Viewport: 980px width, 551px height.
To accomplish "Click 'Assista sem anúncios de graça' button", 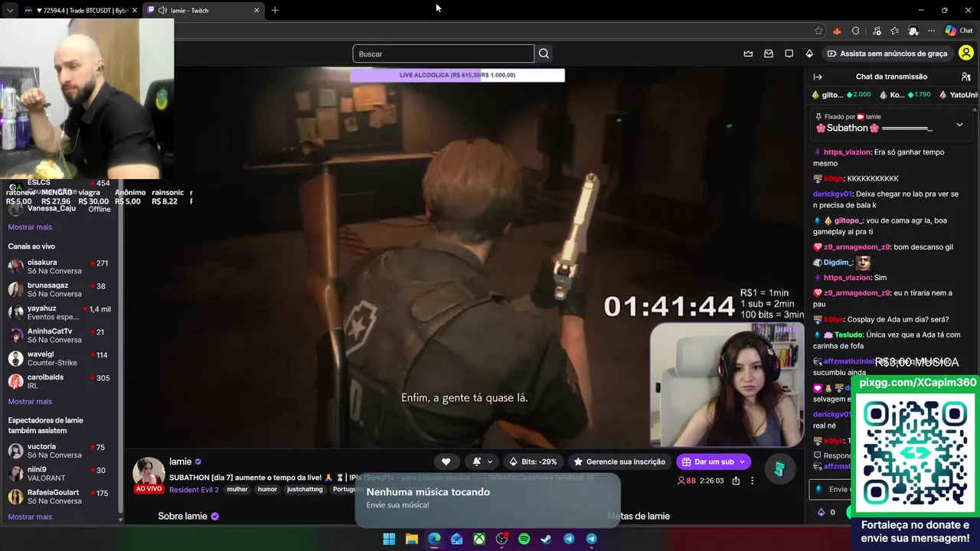I will pos(887,54).
